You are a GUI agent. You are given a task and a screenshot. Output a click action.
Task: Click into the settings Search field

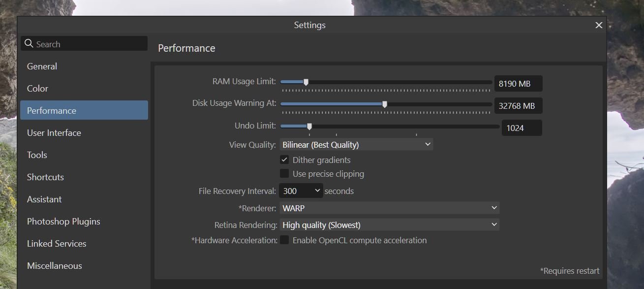click(84, 43)
